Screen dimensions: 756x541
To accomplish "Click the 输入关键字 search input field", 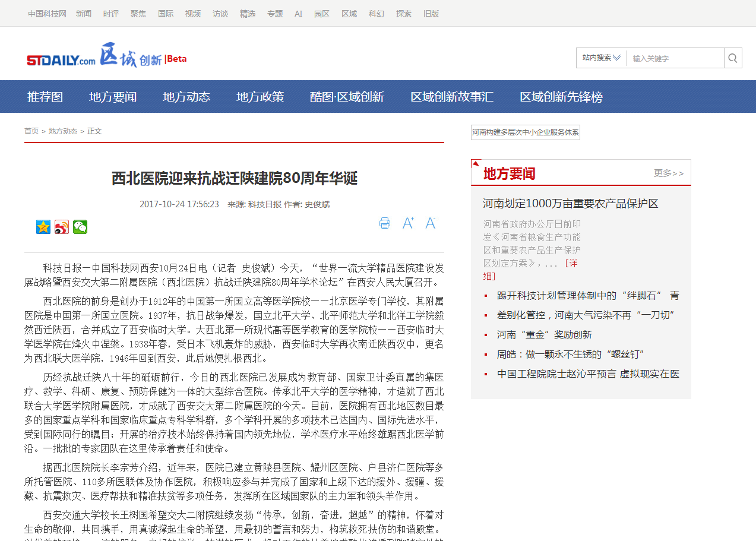I will coord(675,58).
